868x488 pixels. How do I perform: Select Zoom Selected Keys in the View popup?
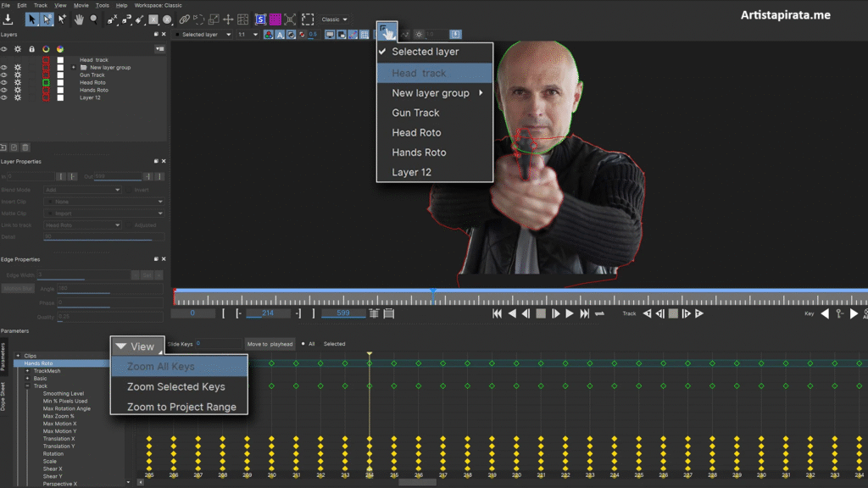click(175, 386)
